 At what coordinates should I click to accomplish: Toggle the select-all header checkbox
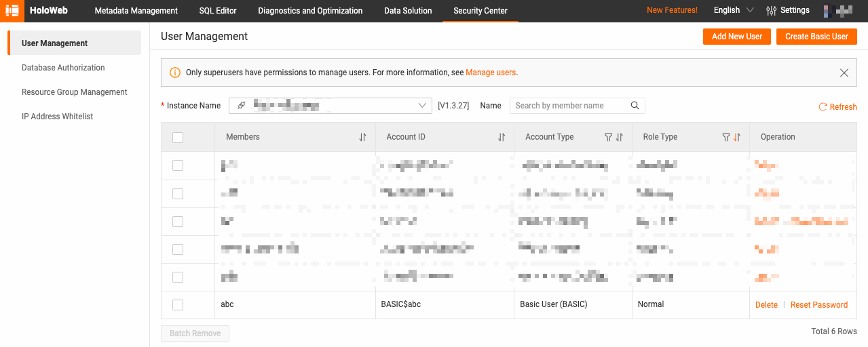tap(178, 138)
